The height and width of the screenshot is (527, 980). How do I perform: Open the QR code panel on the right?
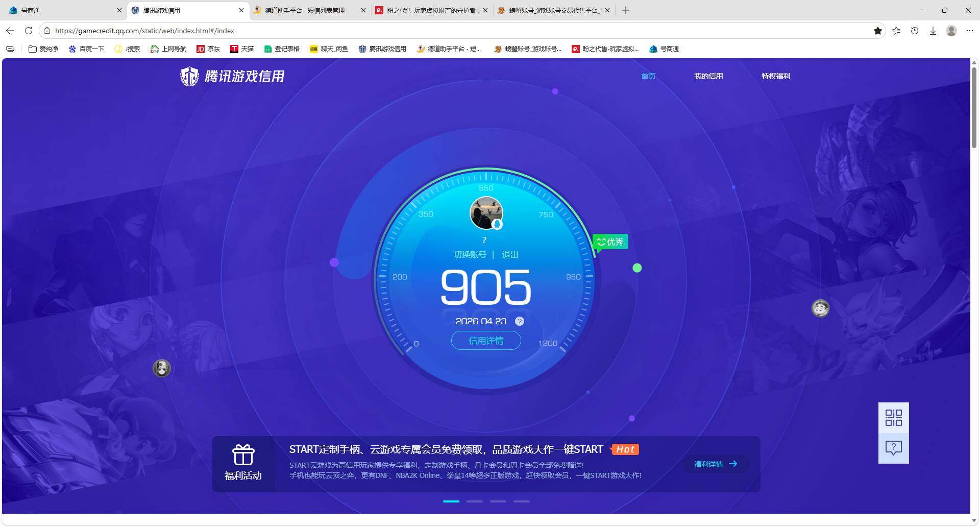(x=893, y=417)
